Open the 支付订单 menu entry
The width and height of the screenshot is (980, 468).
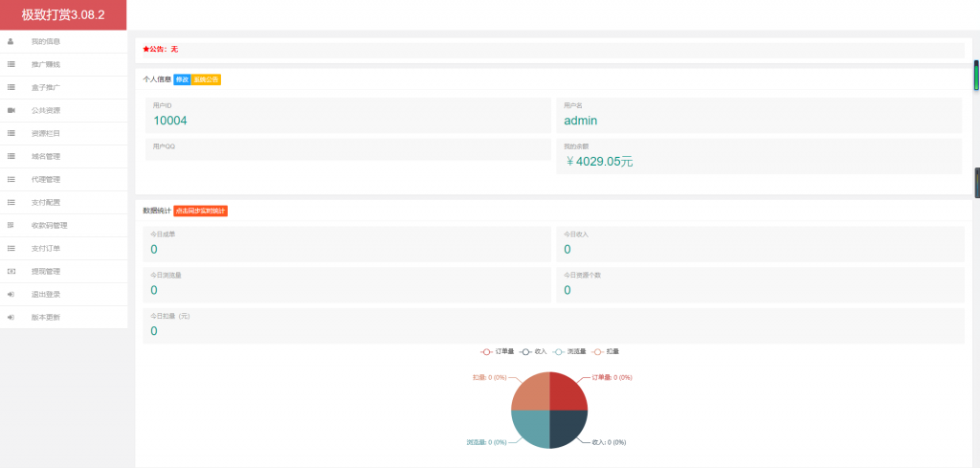(64, 249)
